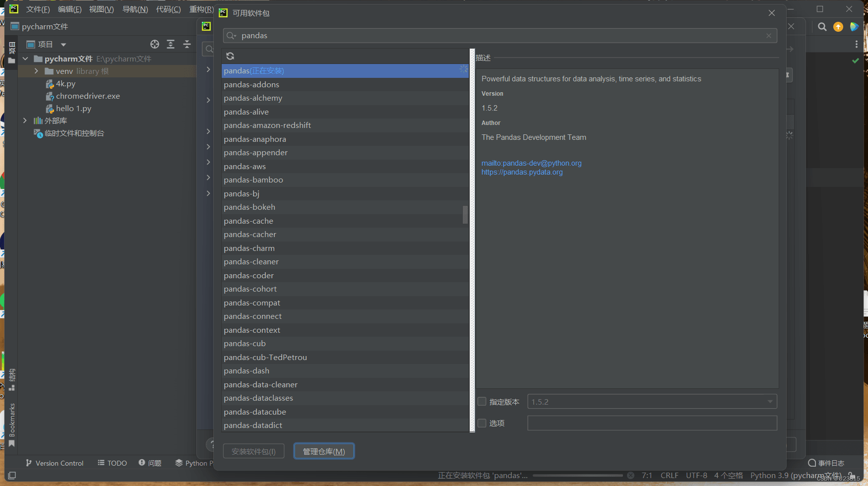Viewport: 868px width, 486px height.
Task: Click the 管理仓库(M) button
Action: (324, 451)
